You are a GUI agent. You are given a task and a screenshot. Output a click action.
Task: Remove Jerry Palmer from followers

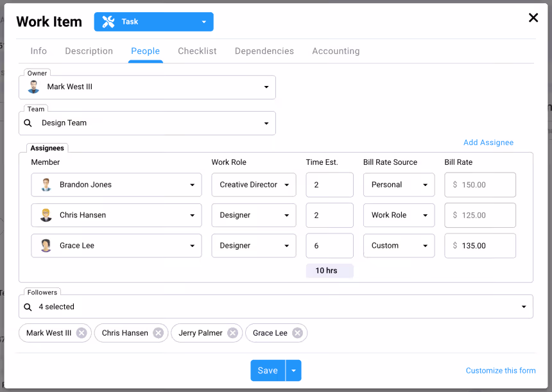232,333
